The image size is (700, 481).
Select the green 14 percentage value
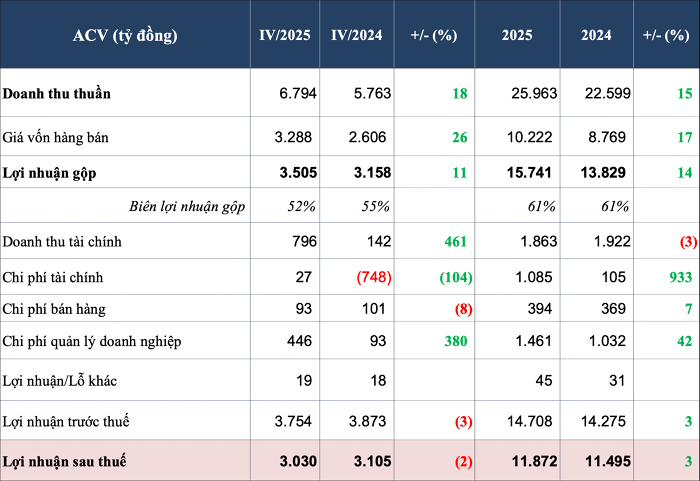click(x=685, y=172)
